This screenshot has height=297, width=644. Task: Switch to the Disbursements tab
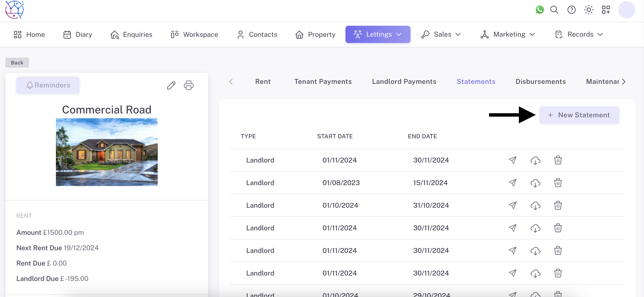tap(541, 81)
